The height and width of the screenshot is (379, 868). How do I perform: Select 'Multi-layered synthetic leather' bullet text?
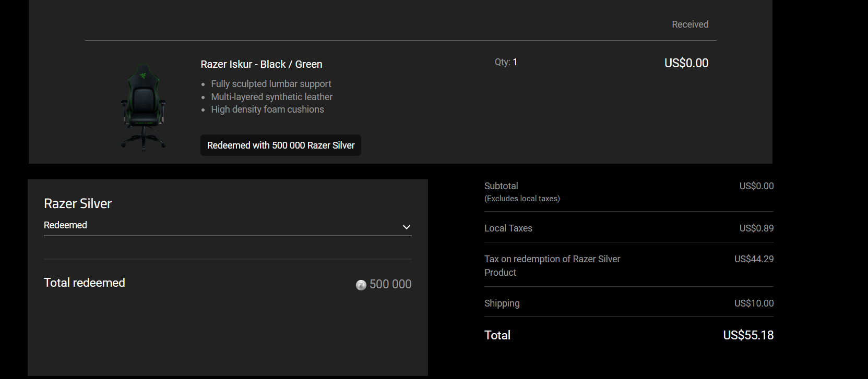tap(271, 97)
